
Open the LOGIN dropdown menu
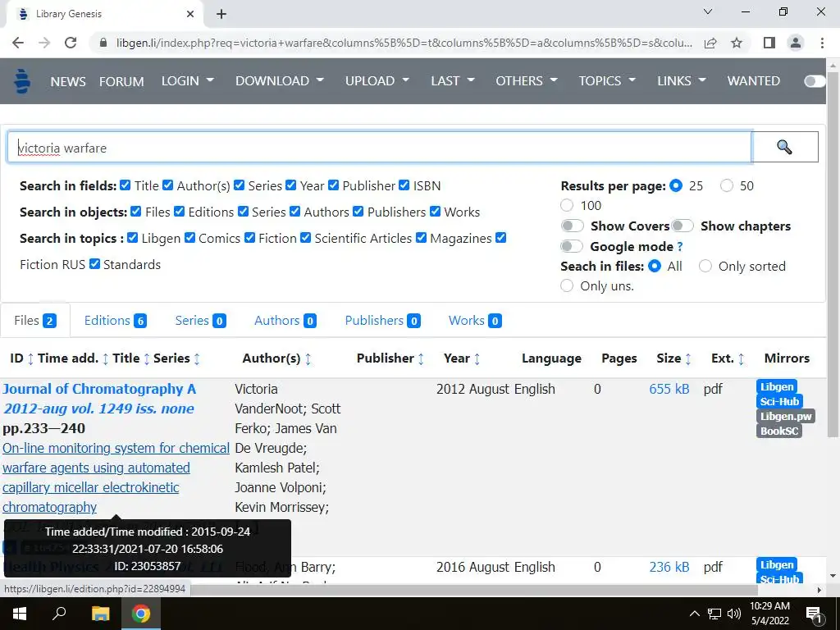[188, 81]
